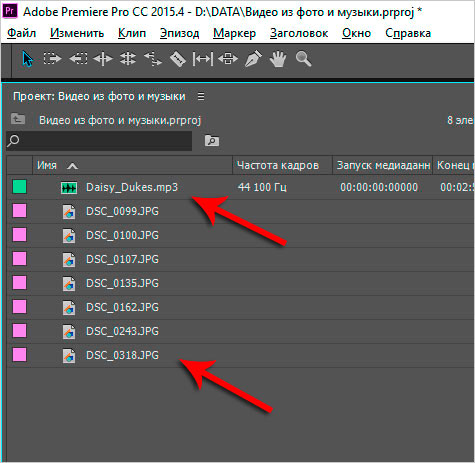The width and height of the screenshot is (475, 463).
Task: Sort by the Частота кадров column header
Action: (278, 165)
